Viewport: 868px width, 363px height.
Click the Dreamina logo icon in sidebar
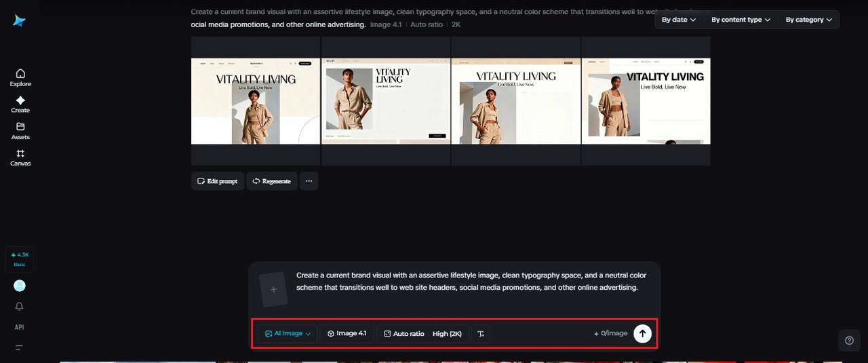pyautogui.click(x=19, y=21)
